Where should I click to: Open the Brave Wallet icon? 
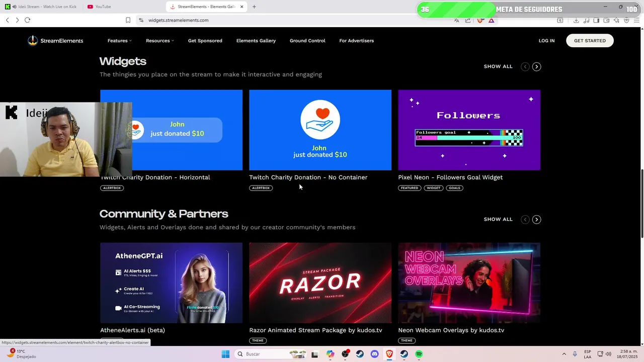606,20
